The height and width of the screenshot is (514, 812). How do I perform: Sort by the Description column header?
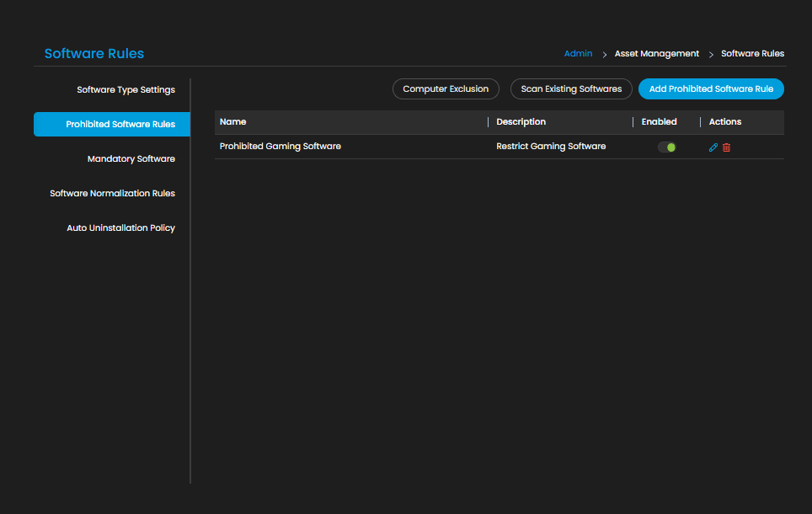click(521, 122)
